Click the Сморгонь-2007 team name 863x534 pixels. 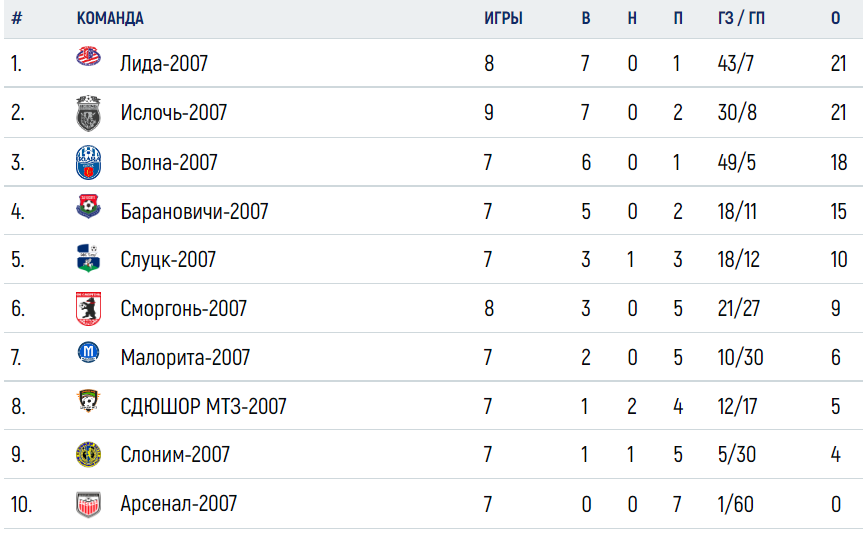183,309
